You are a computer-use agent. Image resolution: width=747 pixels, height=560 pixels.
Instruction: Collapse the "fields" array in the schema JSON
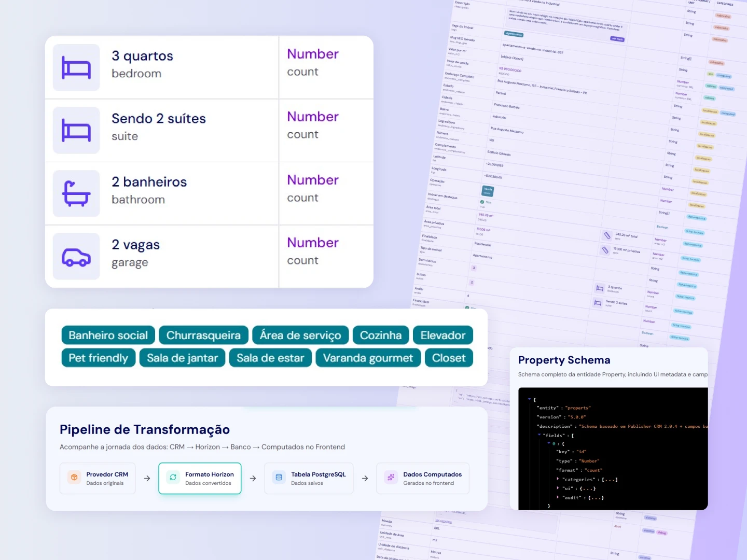pyautogui.click(x=539, y=435)
